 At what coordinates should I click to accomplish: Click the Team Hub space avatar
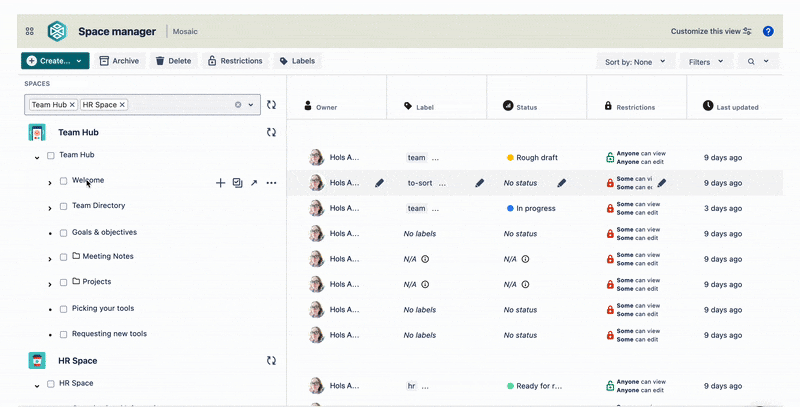point(37,133)
